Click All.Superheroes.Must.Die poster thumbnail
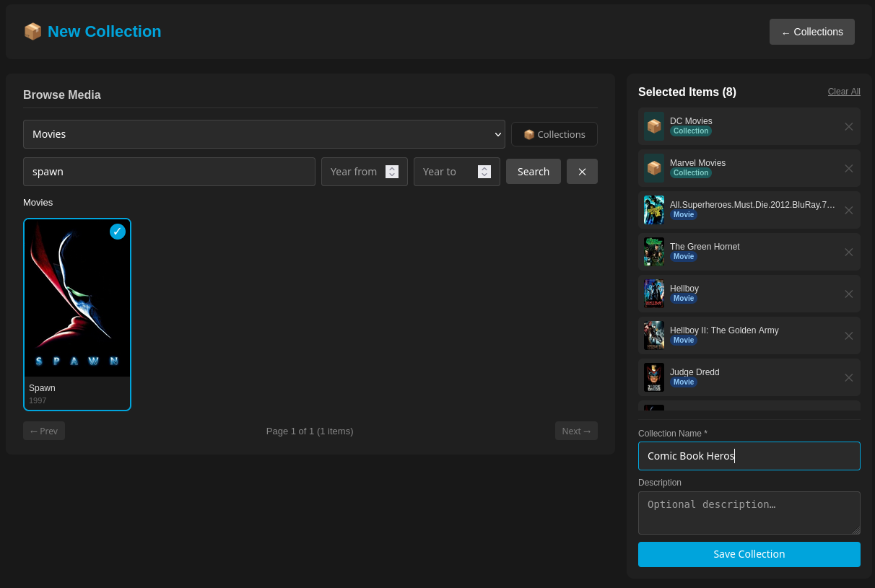875x588 pixels. (x=654, y=210)
